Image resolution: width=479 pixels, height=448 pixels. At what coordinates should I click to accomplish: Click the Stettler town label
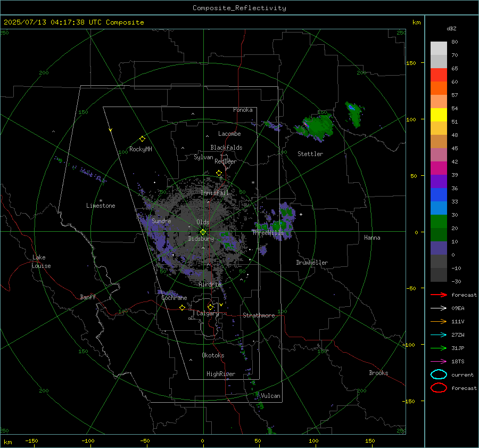(310, 154)
